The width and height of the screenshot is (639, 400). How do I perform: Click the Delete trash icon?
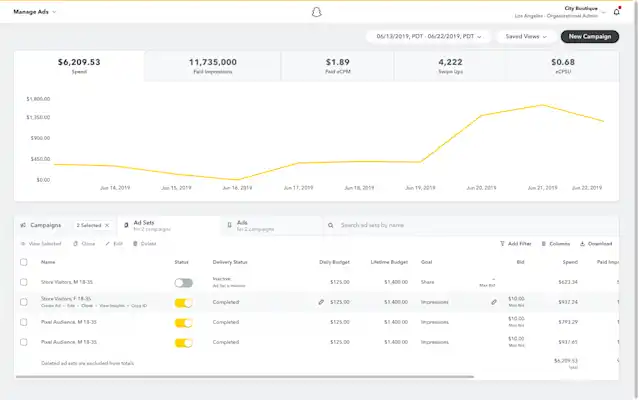135,244
